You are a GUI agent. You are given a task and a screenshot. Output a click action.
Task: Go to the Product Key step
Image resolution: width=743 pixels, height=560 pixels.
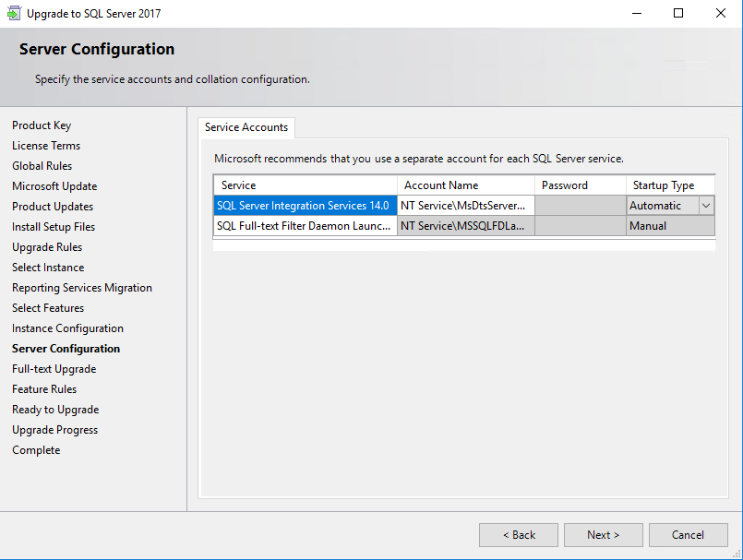tap(42, 125)
